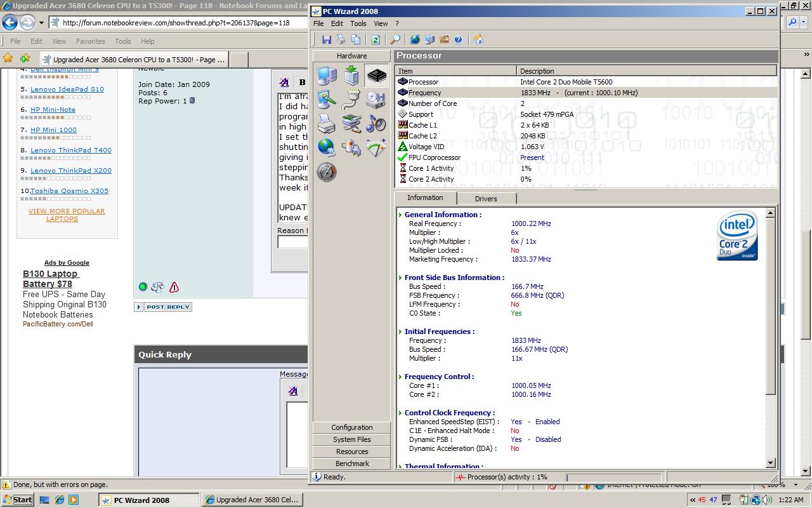Expand hidden system tray icons chevron
The width and height of the screenshot is (812, 508).
point(692,500)
